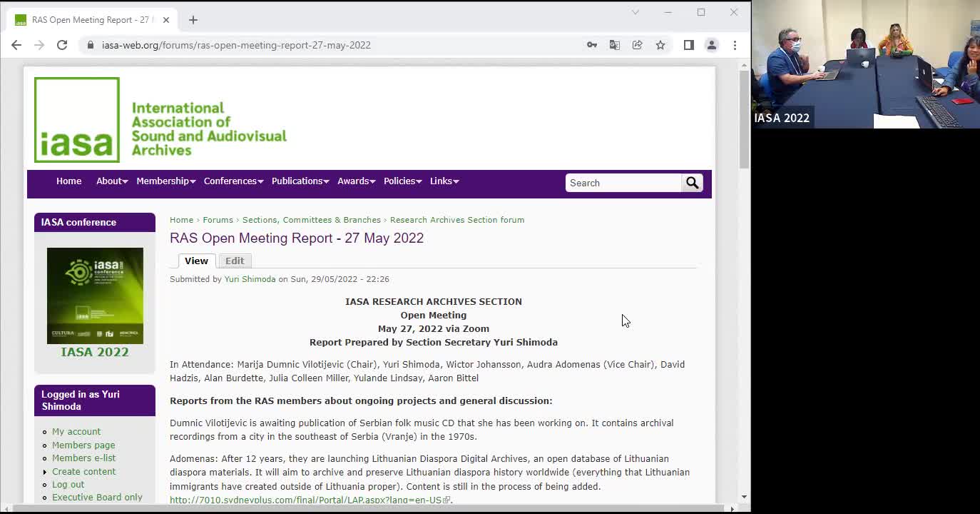
Task: Click the scrollbar down arrow
Action: [744, 497]
